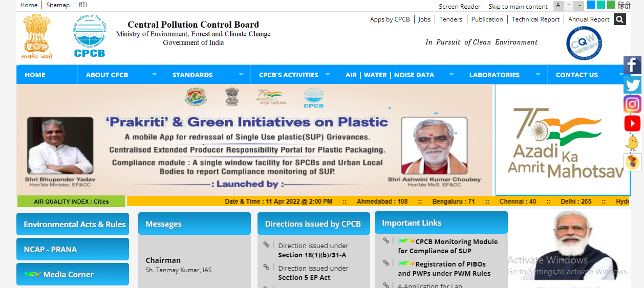Click the Prakriti Green Initiatives banner
Viewport: 644px width, 288px height.
tap(254, 140)
